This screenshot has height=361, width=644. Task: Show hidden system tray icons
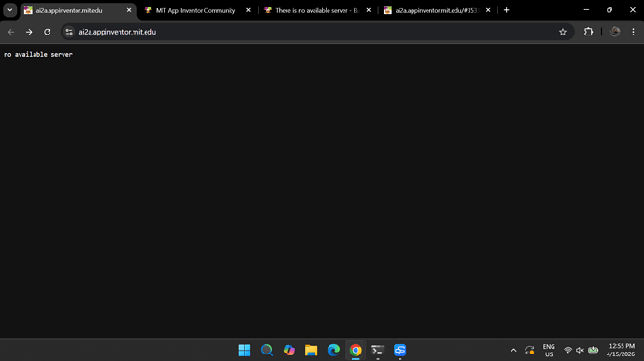pyautogui.click(x=514, y=351)
